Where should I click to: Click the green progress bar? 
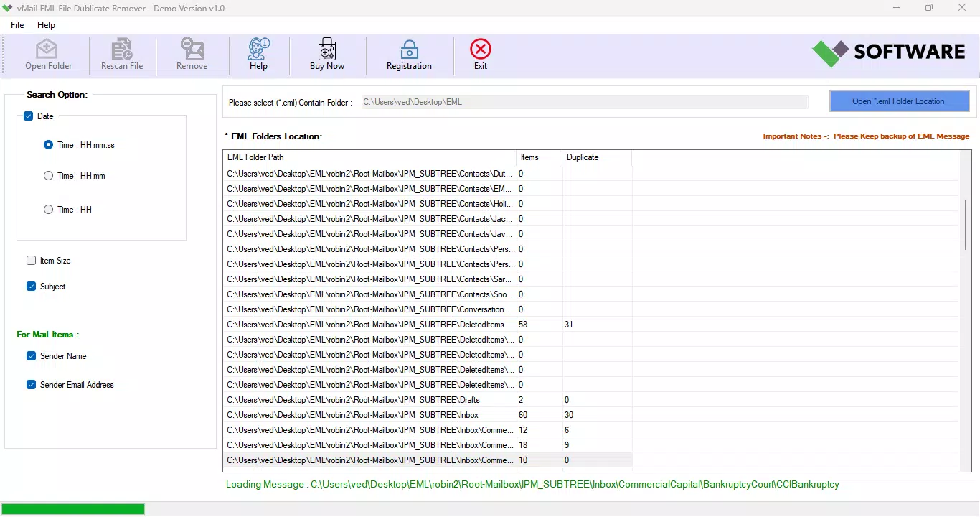coord(73,509)
